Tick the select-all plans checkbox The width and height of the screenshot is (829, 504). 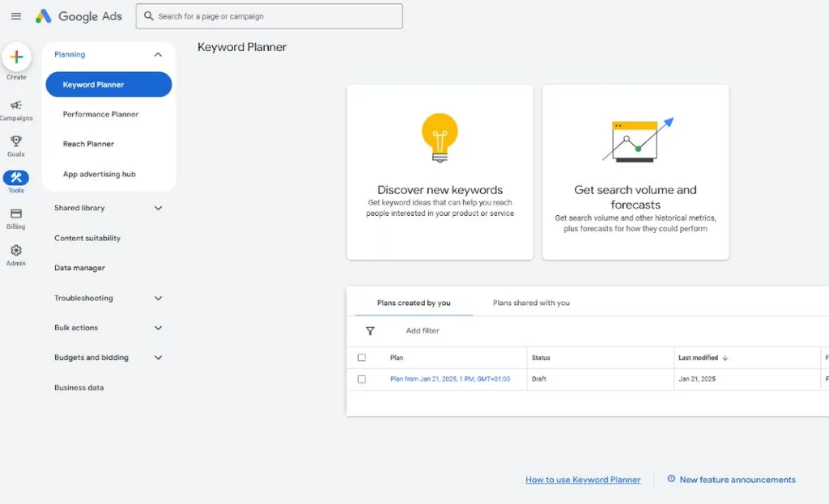(362, 358)
